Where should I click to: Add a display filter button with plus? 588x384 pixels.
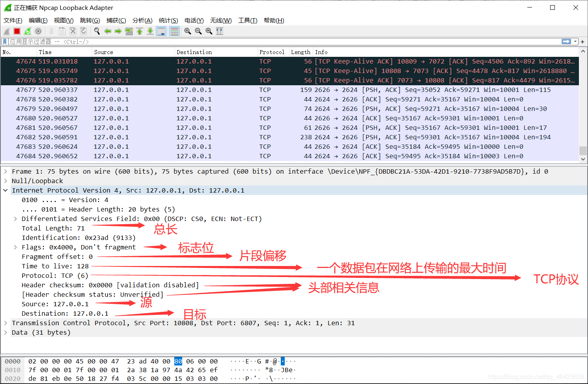[x=582, y=41]
